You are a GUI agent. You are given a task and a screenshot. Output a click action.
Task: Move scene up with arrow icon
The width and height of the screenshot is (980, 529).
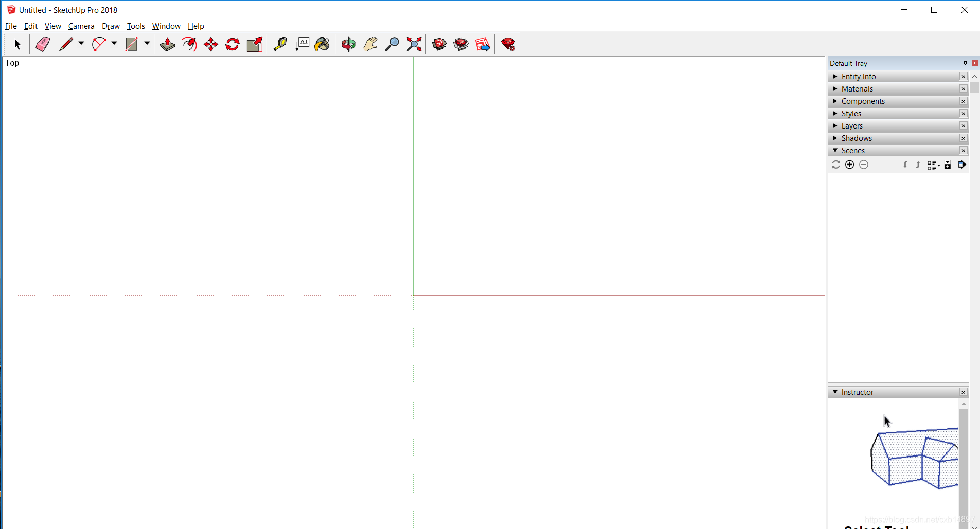pos(918,165)
